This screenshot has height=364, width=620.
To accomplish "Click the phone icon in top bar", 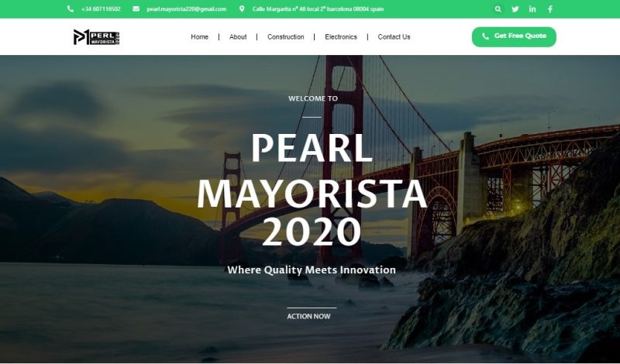I will pyautogui.click(x=70, y=9).
